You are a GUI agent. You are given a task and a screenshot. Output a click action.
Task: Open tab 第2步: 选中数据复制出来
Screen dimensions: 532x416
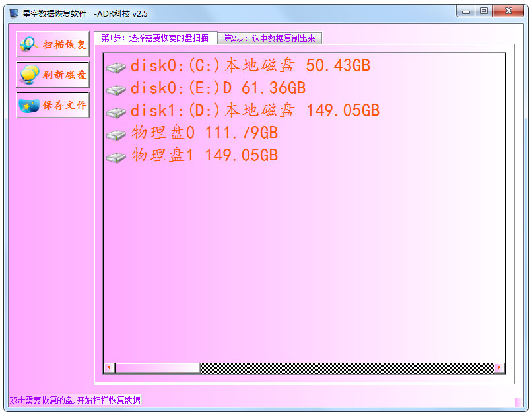270,39
